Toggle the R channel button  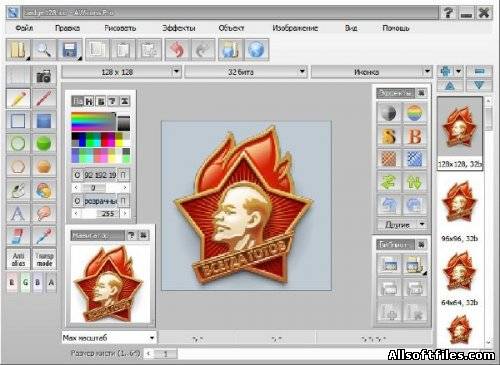[x=12, y=283]
